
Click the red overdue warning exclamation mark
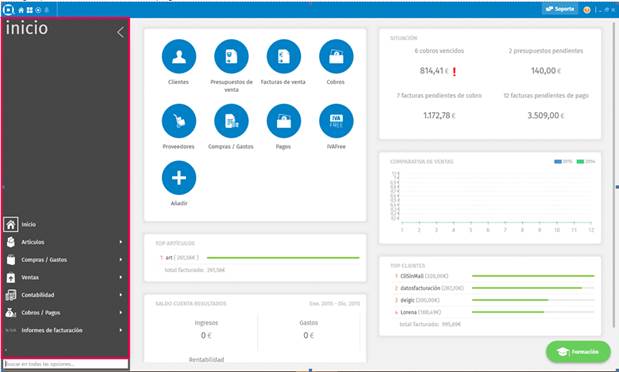point(454,71)
